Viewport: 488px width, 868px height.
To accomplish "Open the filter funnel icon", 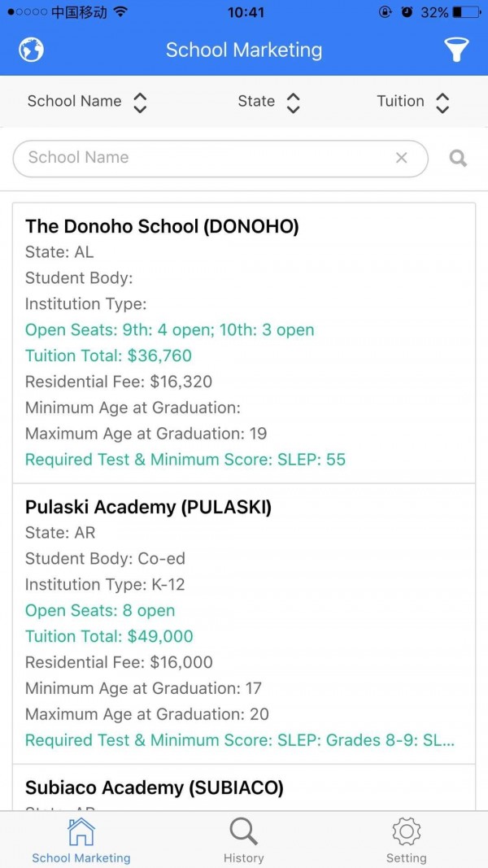I will (456, 50).
